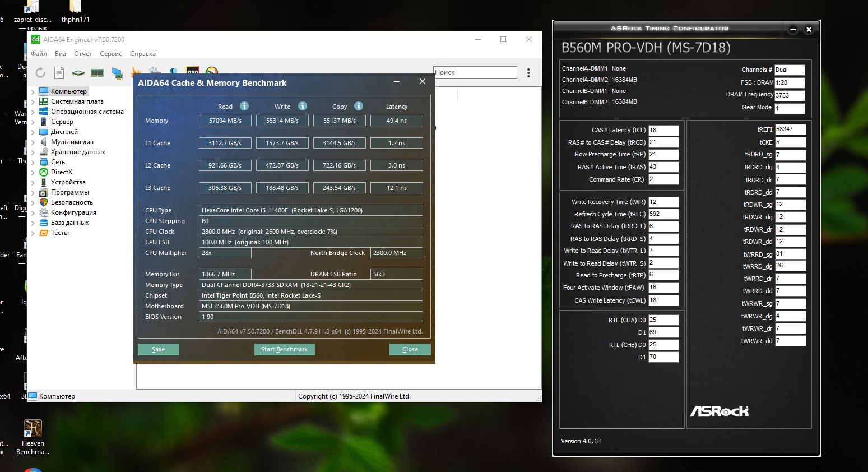Screen dimensions: 868x472
Task: Click the Start Benchmark button
Action: (x=285, y=349)
